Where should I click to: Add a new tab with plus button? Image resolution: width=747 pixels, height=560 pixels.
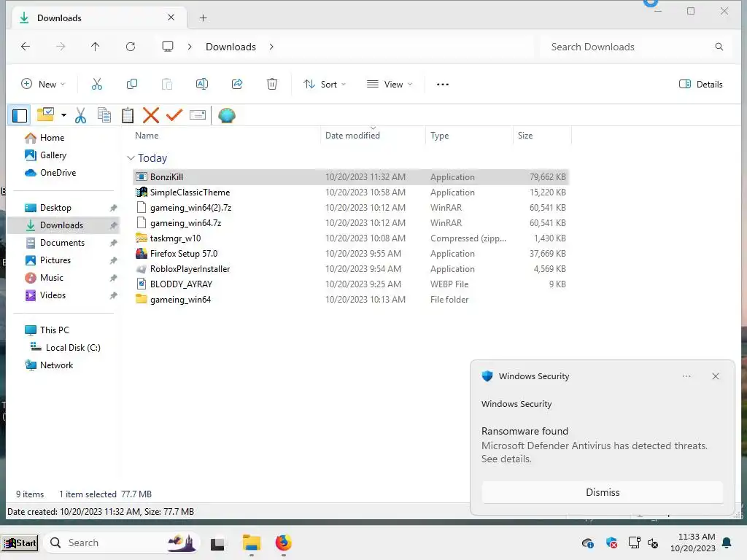coord(204,18)
